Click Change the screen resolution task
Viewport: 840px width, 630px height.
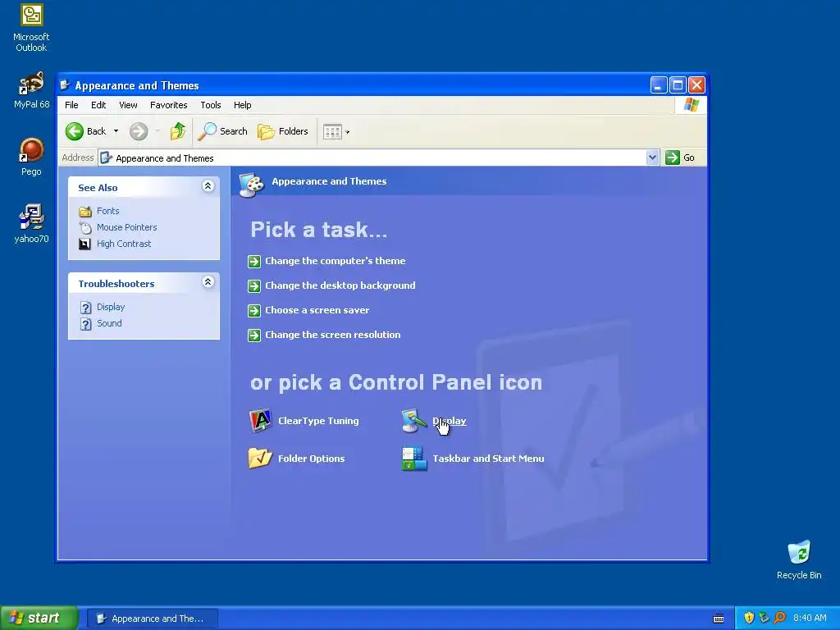pyautogui.click(x=333, y=335)
